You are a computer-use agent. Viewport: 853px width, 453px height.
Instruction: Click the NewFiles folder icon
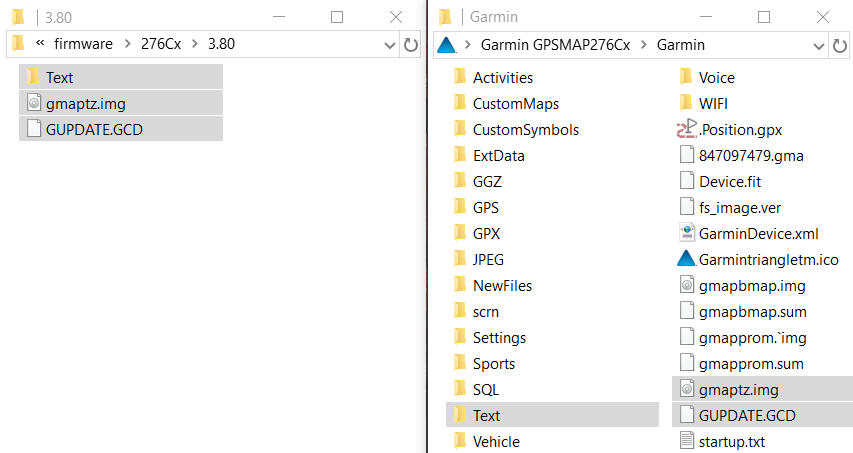coord(460,286)
